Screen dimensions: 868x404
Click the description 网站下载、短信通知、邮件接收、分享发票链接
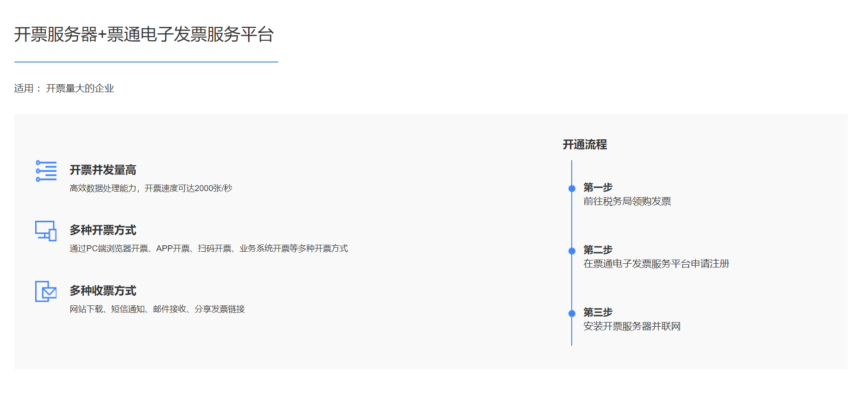coord(157,309)
